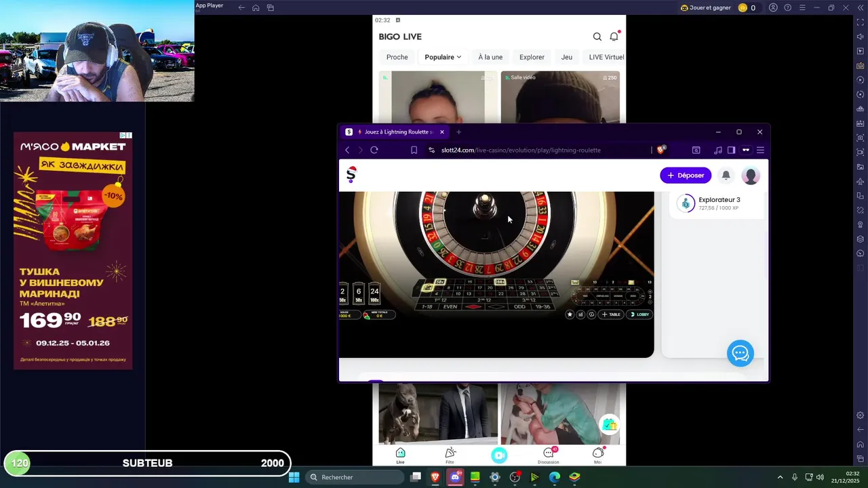Open the Brave hamburger menu
Image resolution: width=868 pixels, height=488 pixels.
760,150
